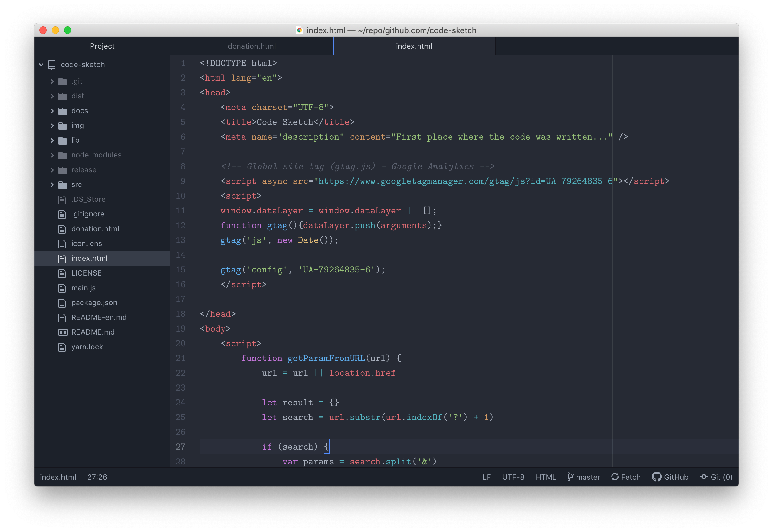Click the 27:26 cursor position indicator
Viewport: 773px width, 532px height.
(x=97, y=477)
